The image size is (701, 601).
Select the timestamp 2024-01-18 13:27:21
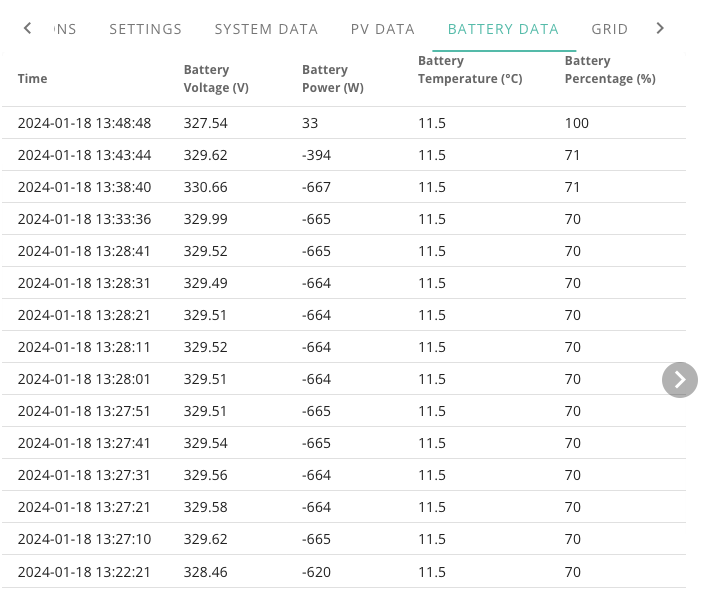84,507
